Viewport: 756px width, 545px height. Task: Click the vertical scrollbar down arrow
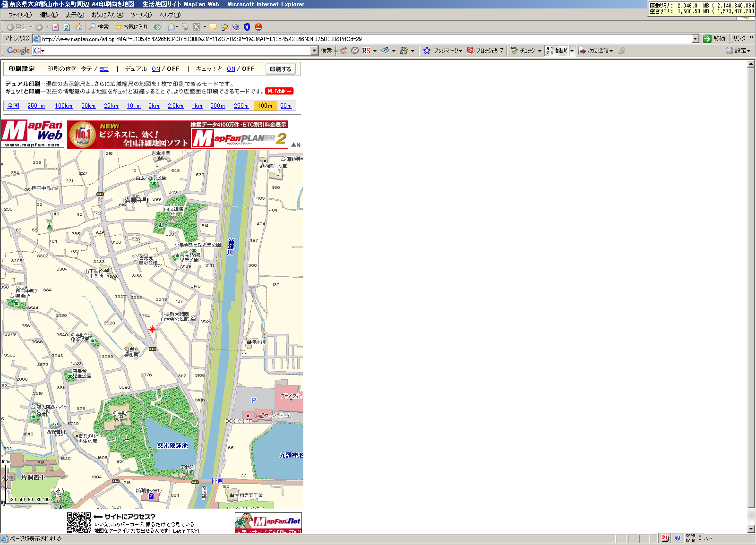(x=751, y=529)
